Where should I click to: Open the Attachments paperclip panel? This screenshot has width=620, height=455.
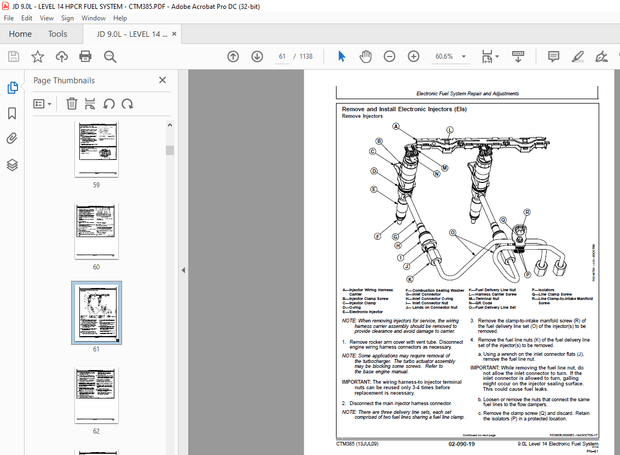pyautogui.click(x=12, y=139)
